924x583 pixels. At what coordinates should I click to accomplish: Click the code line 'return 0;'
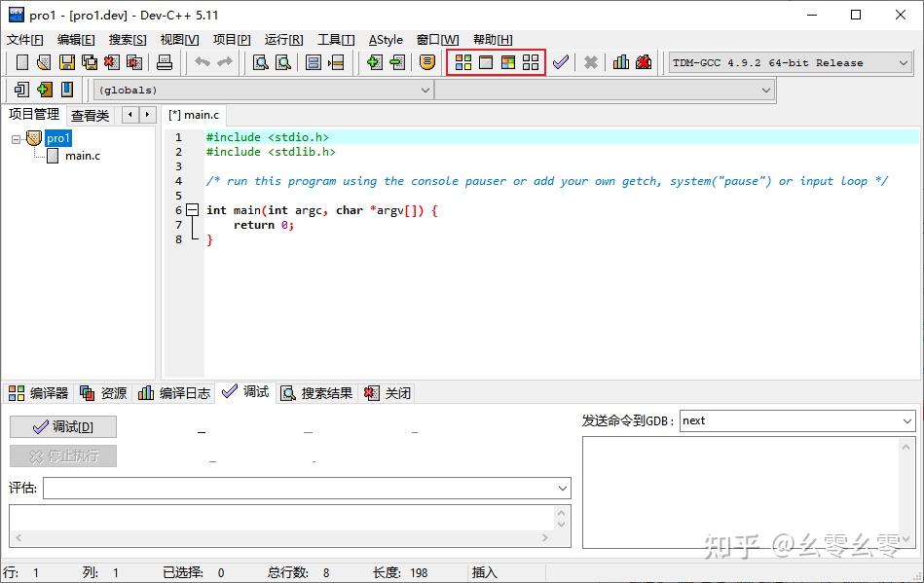264,225
